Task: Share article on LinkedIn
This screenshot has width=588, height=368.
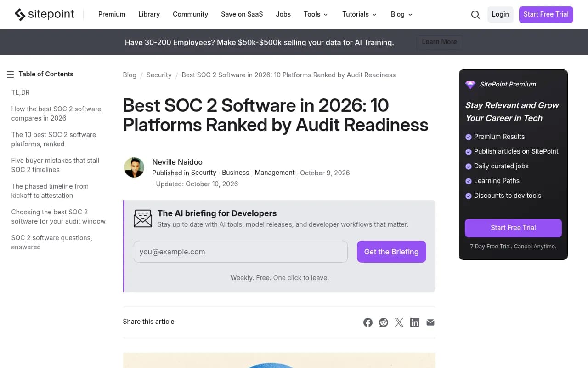Action: pyautogui.click(x=415, y=322)
